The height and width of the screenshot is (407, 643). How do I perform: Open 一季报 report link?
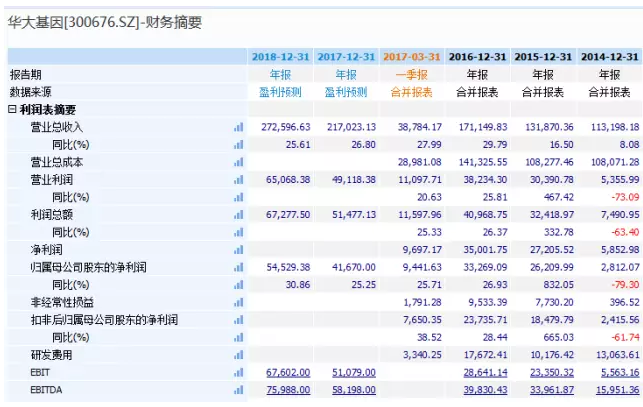(x=412, y=75)
